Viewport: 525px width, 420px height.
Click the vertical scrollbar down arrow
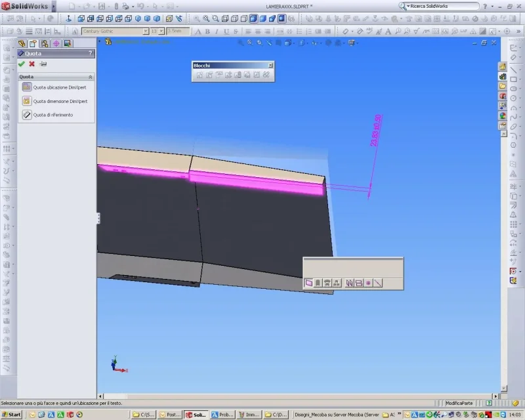tap(503, 388)
